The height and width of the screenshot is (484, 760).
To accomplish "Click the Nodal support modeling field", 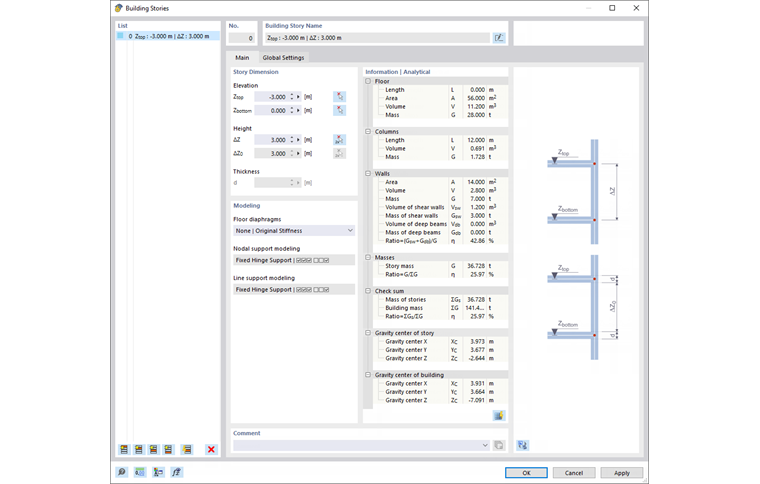I will pos(294,260).
